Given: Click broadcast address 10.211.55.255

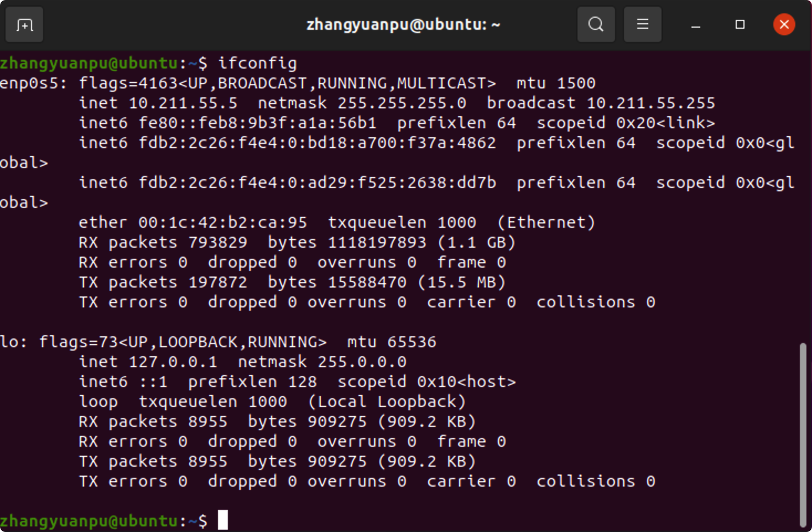Looking at the screenshot, I should click(x=650, y=103).
